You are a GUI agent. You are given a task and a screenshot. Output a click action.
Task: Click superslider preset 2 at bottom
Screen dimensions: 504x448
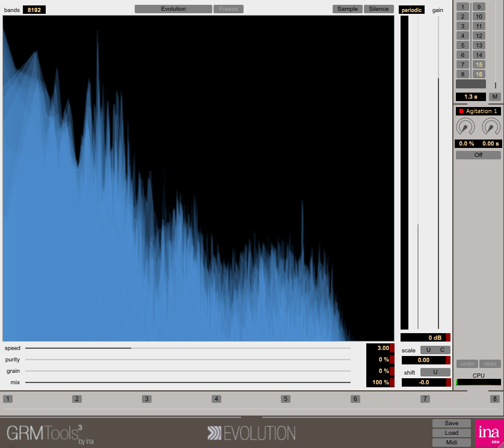[x=77, y=399]
